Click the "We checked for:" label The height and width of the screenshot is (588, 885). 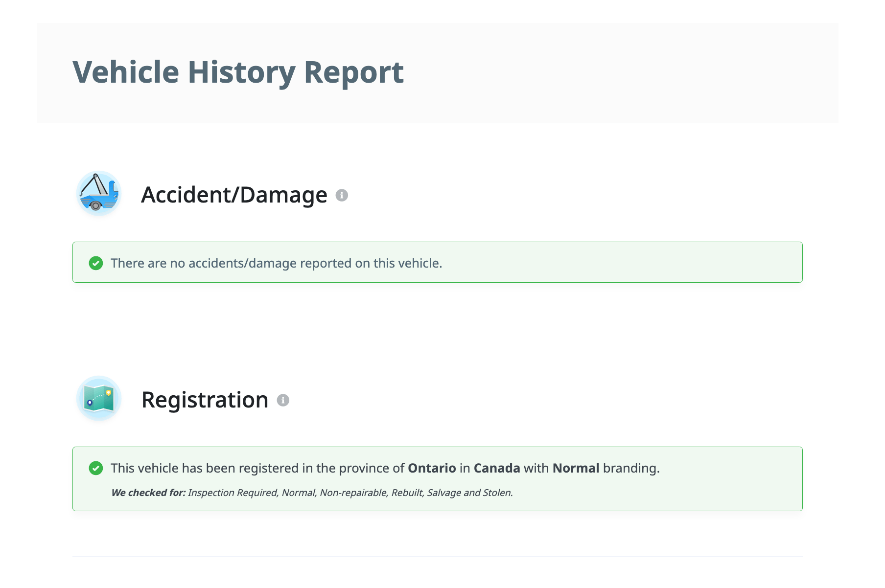[148, 493]
